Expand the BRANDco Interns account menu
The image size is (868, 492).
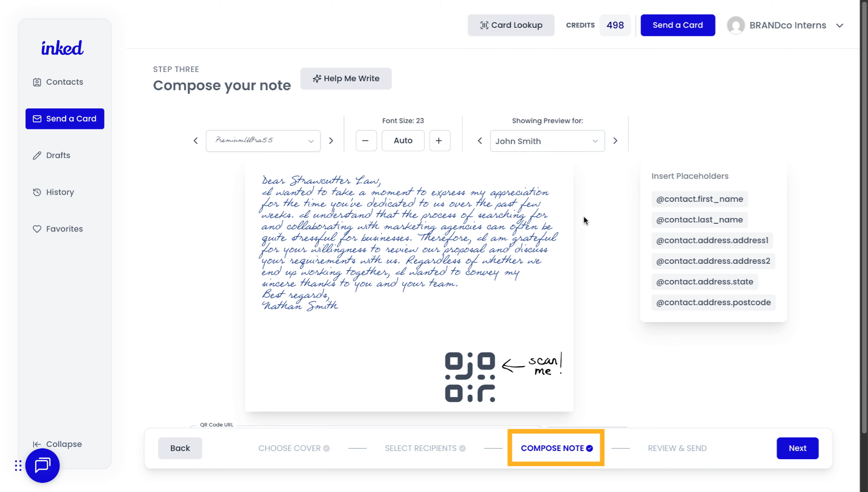(x=839, y=26)
